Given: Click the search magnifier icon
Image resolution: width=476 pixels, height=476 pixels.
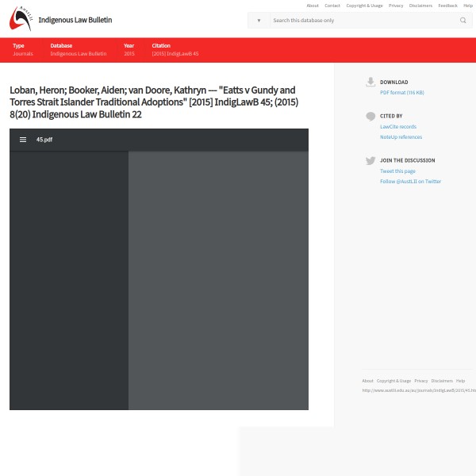Looking at the screenshot, I should coord(463,21).
